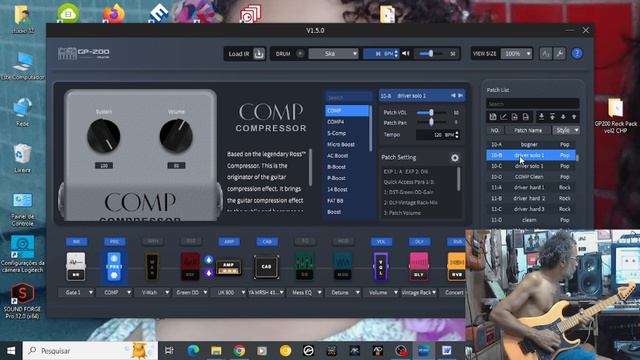Toggle the CAB block on/off tab
This screenshot has height=360, width=640.
[267, 242]
